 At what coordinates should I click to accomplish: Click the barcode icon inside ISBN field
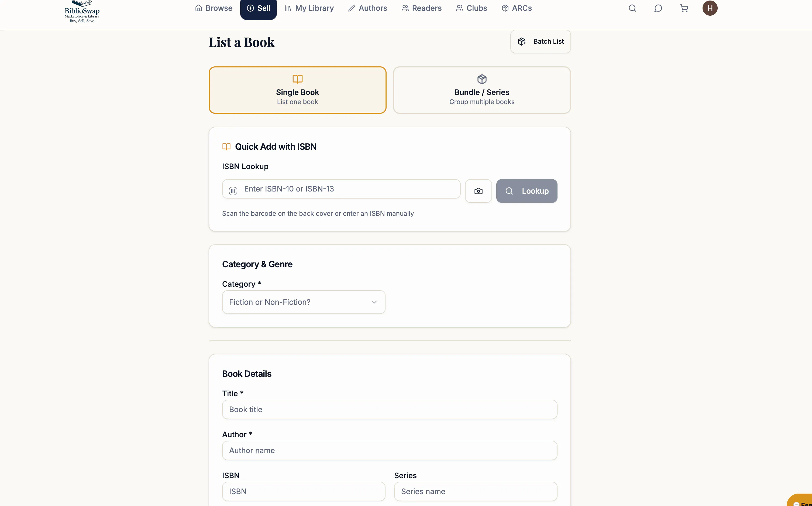(233, 191)
